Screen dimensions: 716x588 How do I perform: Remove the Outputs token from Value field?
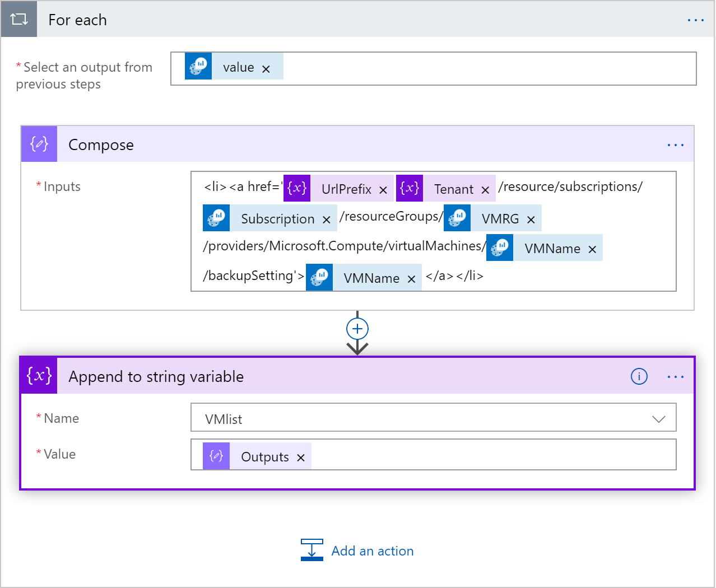point(301,456)
